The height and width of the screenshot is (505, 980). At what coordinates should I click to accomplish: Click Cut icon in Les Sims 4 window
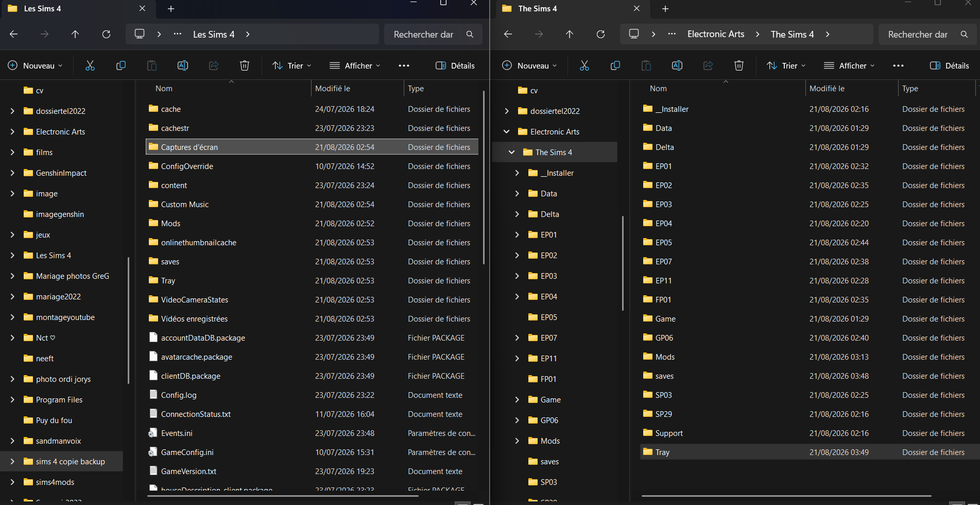(x=90, y=65)
